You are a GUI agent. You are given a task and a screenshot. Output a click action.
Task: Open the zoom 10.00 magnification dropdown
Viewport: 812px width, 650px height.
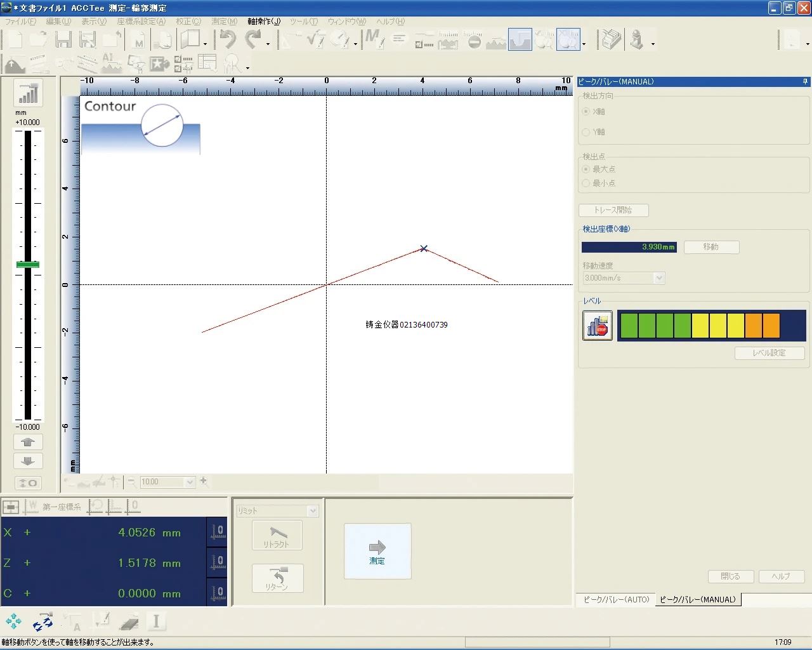point(189,482)
